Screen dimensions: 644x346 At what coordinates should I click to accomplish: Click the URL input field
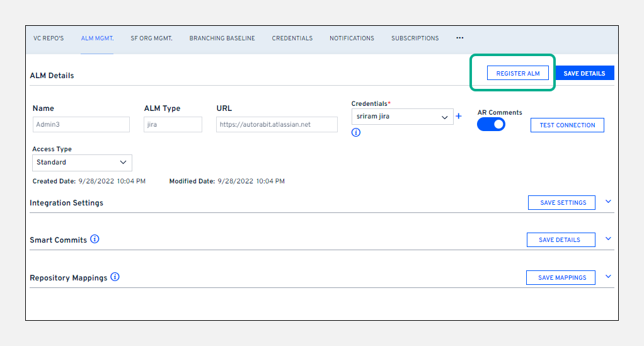(277, 125)
